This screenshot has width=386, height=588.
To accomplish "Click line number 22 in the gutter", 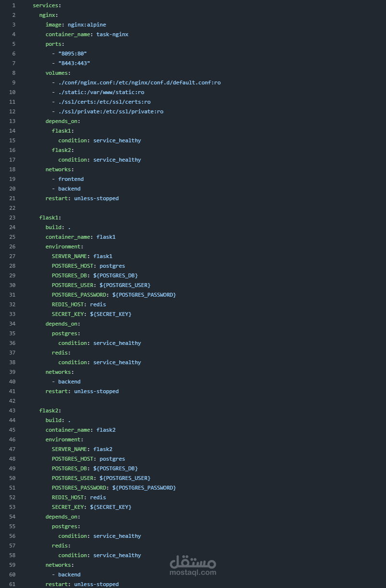I will pyautogui.click(x=12, y=208).
